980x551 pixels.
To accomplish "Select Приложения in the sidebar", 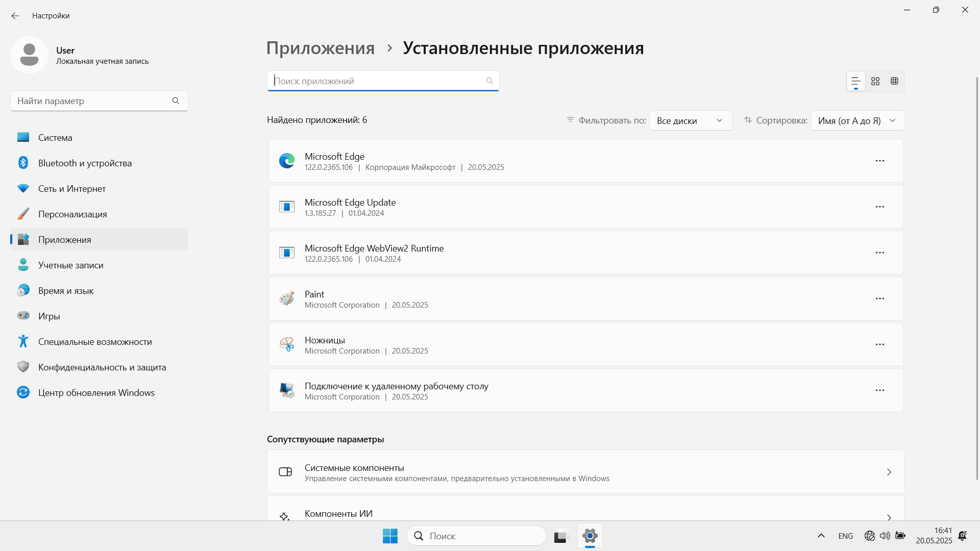I will (x=99, y=239).
